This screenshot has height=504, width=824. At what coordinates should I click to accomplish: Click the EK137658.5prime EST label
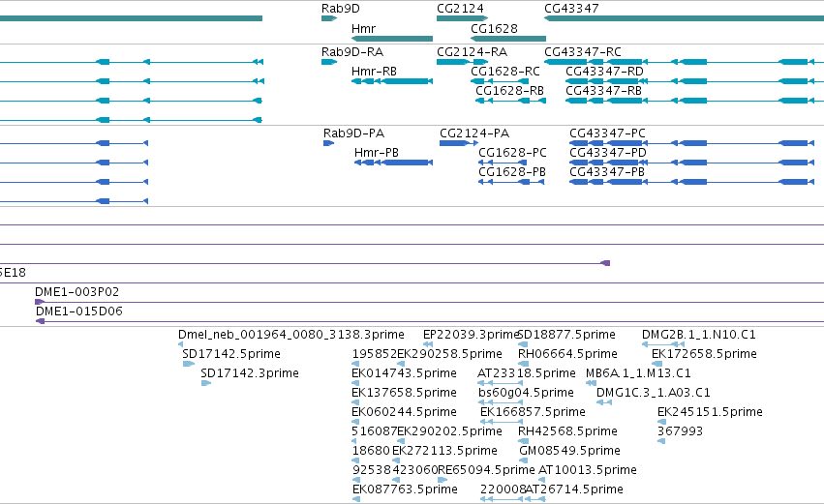click(404, 393)
